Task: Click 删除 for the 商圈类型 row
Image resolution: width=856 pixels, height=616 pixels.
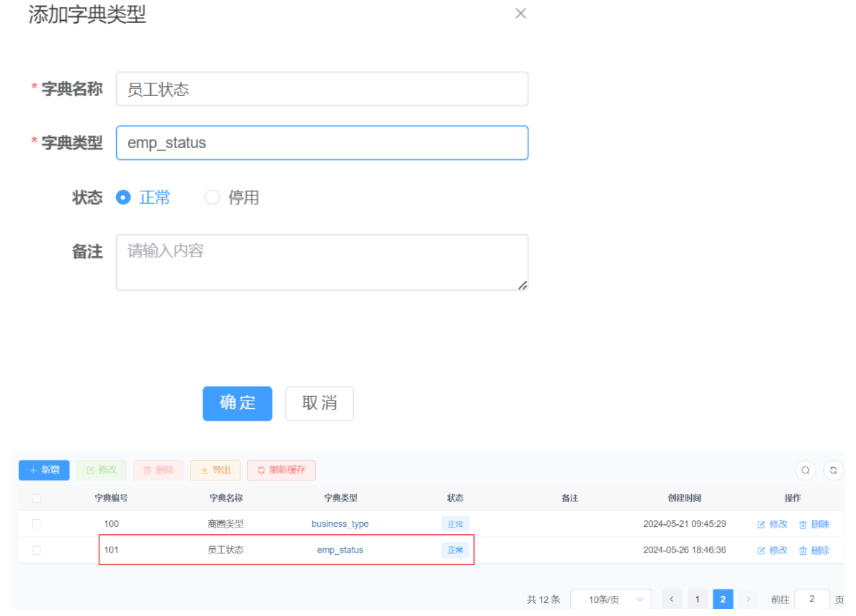Action: [x=814, y=524]
